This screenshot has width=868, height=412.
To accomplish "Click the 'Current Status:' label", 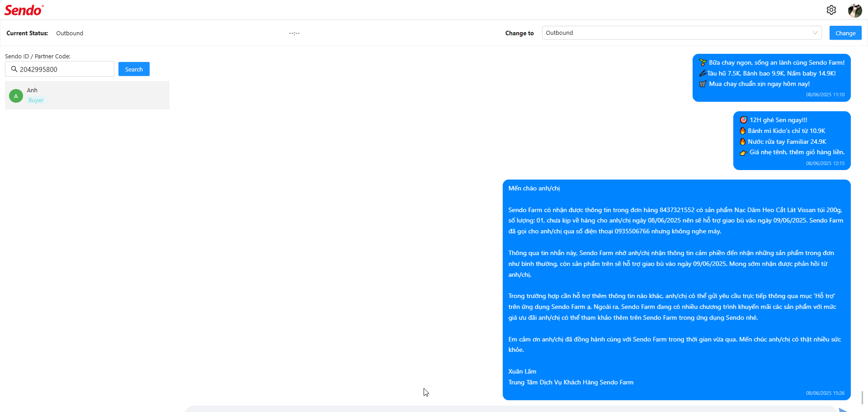I will [x=27, y=33].
